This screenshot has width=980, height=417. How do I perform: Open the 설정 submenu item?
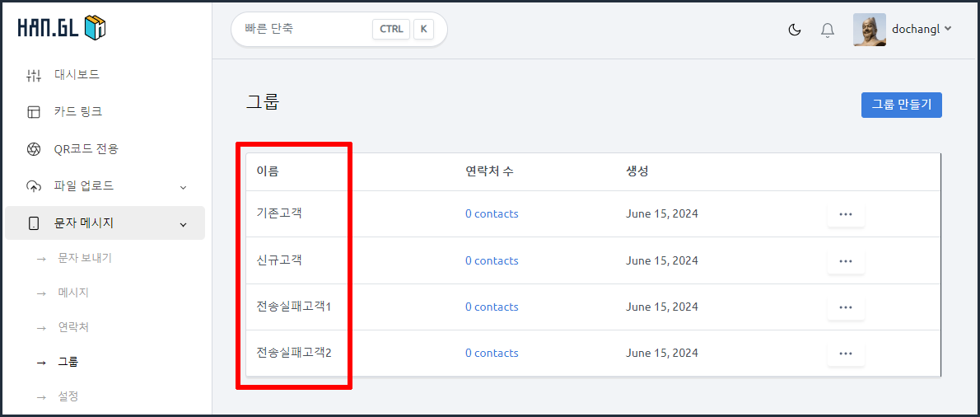68,396
